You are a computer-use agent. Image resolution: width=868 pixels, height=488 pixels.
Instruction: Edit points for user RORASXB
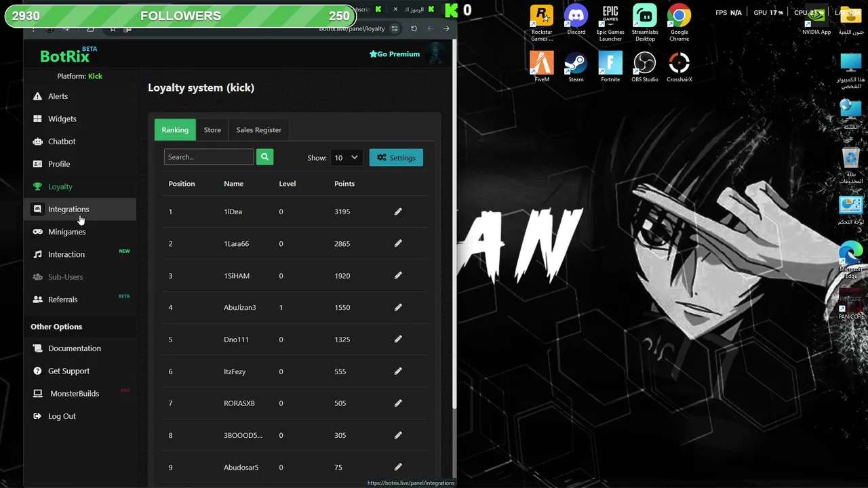click(x=398, y=403)
